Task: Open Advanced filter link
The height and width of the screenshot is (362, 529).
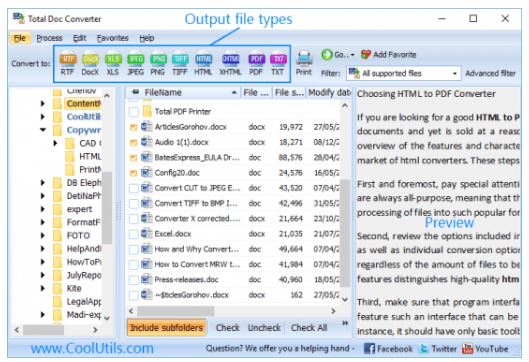Action: click(x=491, y=74)
